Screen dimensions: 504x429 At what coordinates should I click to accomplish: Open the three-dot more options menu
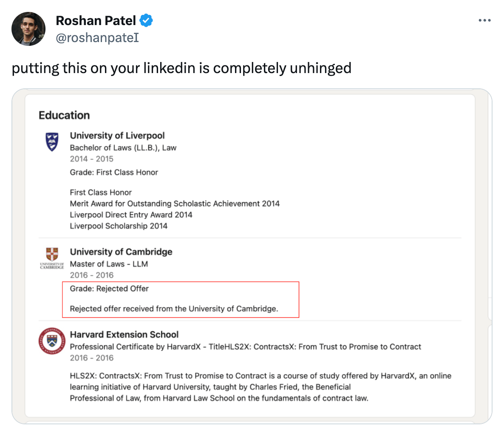coord(484,20)
